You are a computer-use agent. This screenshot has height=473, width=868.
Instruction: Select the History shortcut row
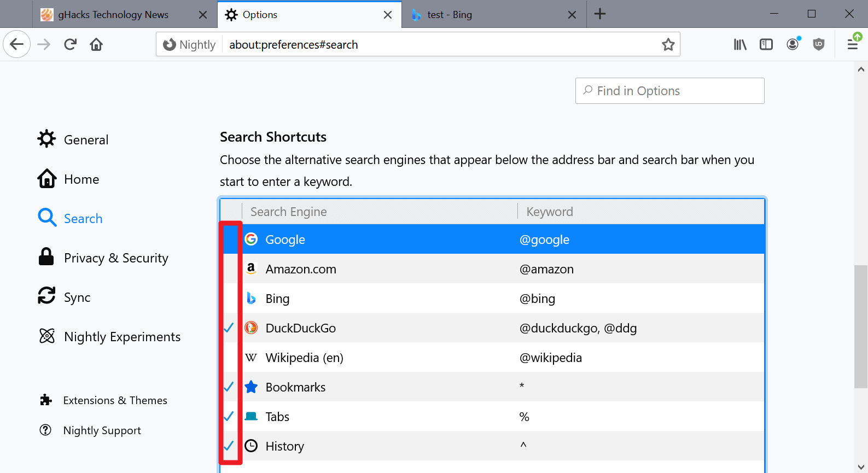click(492, 446)
